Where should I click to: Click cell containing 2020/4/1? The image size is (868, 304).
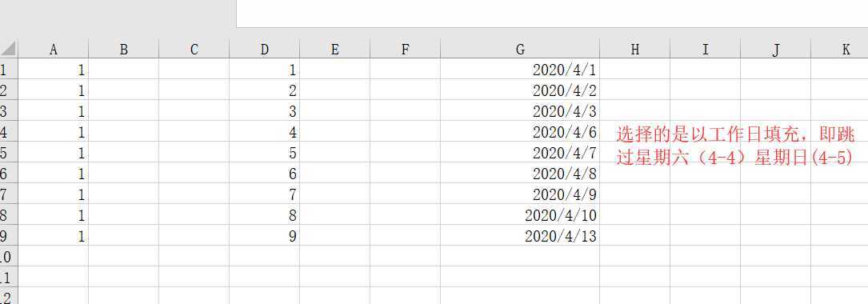point(520,70)
